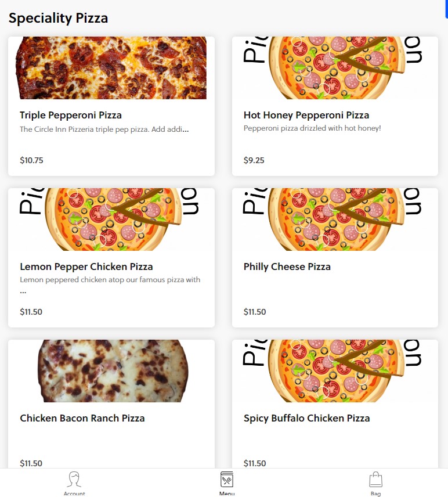
Task: Click the $10.75 Triple Pepperoni price
Action: (x=31, y=160)
